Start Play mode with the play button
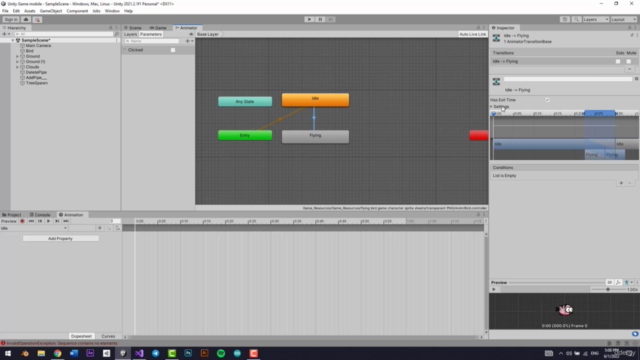640x360 pixels. (309, 19)
